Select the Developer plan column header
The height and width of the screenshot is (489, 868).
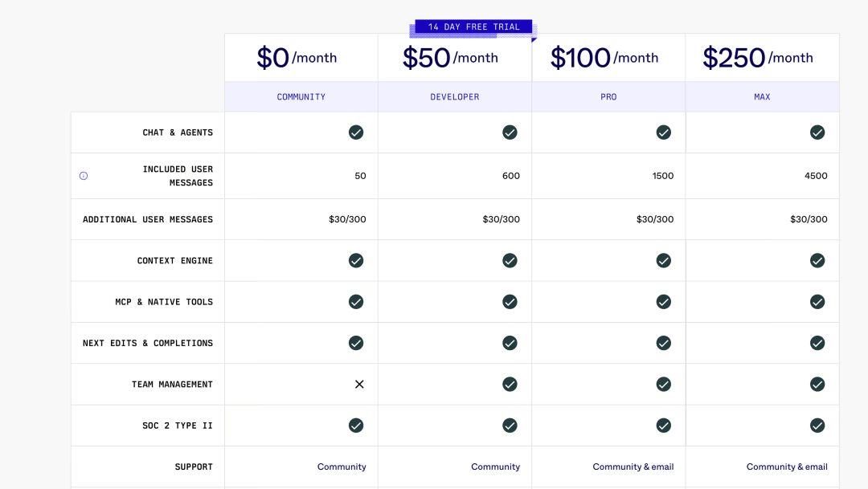(x=455, y=97)
